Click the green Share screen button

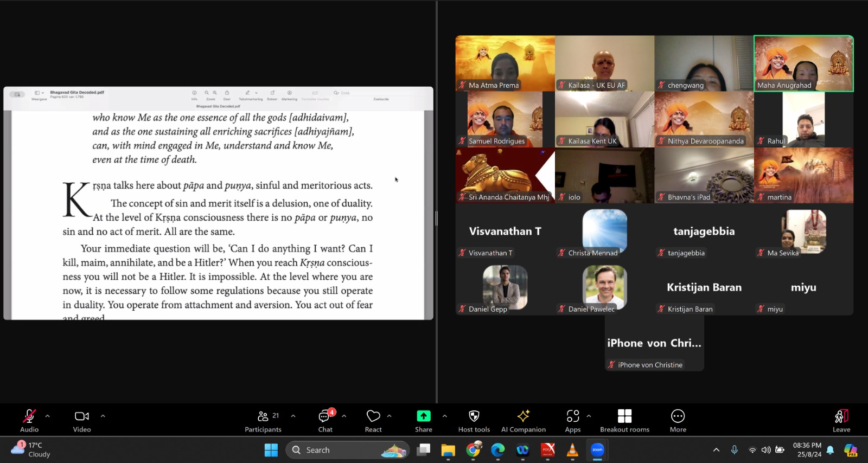[423, 420]
